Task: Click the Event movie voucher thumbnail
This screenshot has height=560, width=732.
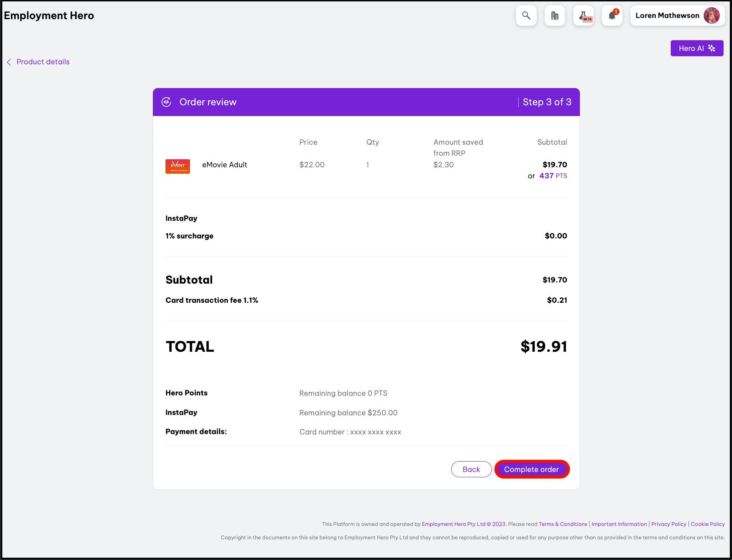Action: click(178, 166)
